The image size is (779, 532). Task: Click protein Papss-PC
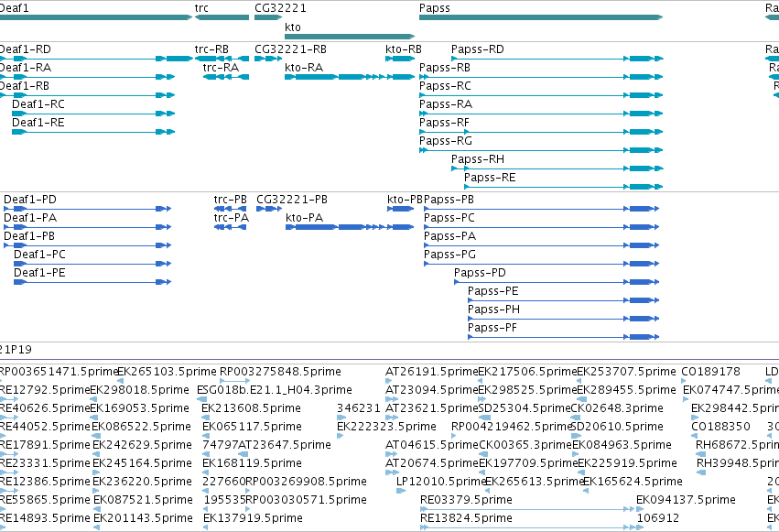point(542,227)
